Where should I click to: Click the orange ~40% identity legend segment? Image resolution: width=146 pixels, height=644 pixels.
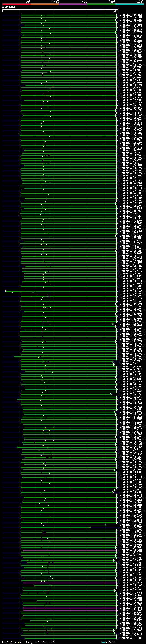tap(45, 4)
